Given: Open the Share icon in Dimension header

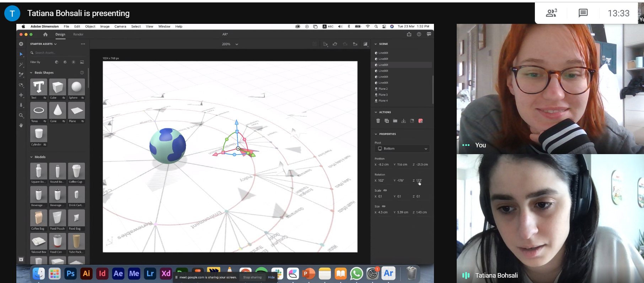Looking at the screenshot, I should pyautogui.click(x=409, y=34).
